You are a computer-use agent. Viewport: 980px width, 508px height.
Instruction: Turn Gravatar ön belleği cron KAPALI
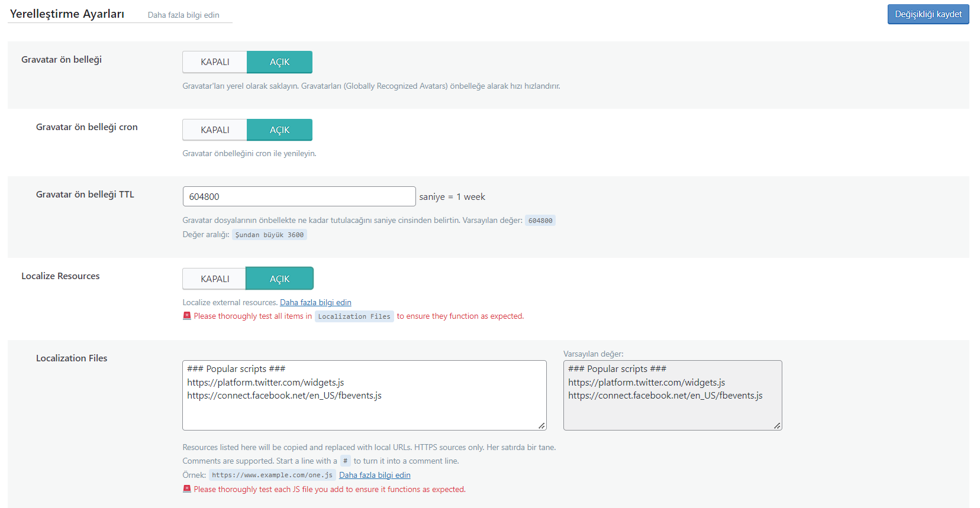(215, 130)
